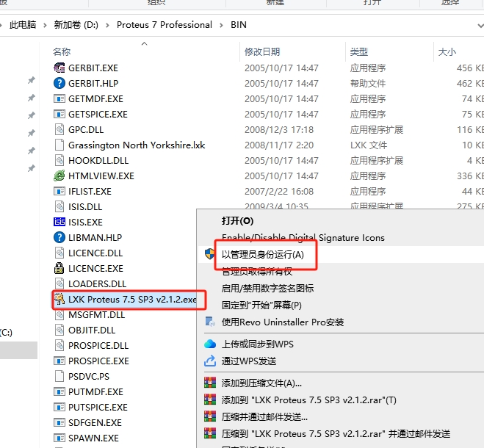Click the LIBMAN.HLP help file icon
This screenshot has height=448, width=484.
[x=59, y=237]
